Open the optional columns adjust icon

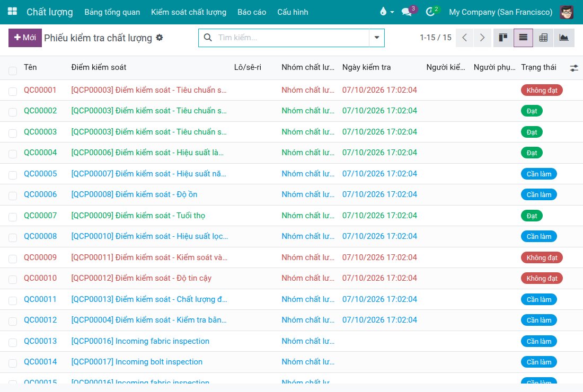tap(573, 68)
